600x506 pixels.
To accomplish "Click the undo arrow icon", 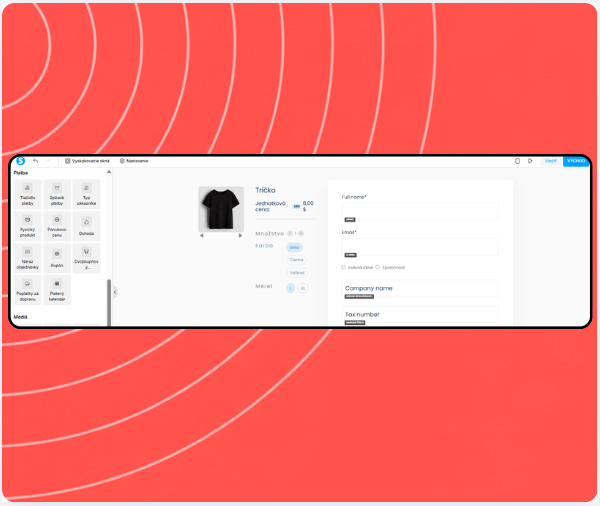I will (36, 161).
